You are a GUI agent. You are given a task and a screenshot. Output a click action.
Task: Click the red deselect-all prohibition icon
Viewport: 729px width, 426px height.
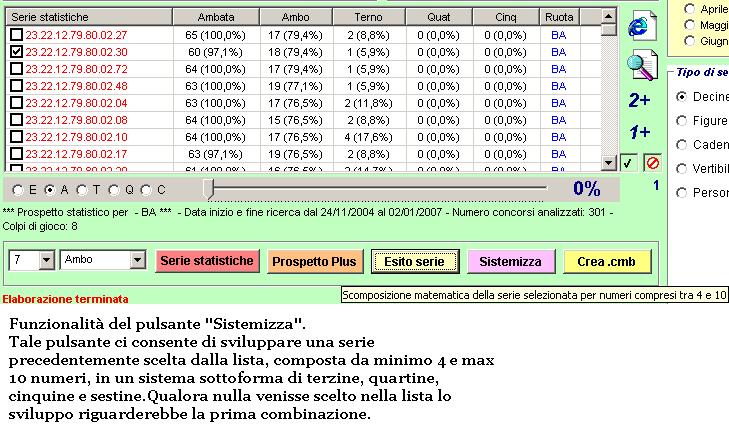pos(652,163)
